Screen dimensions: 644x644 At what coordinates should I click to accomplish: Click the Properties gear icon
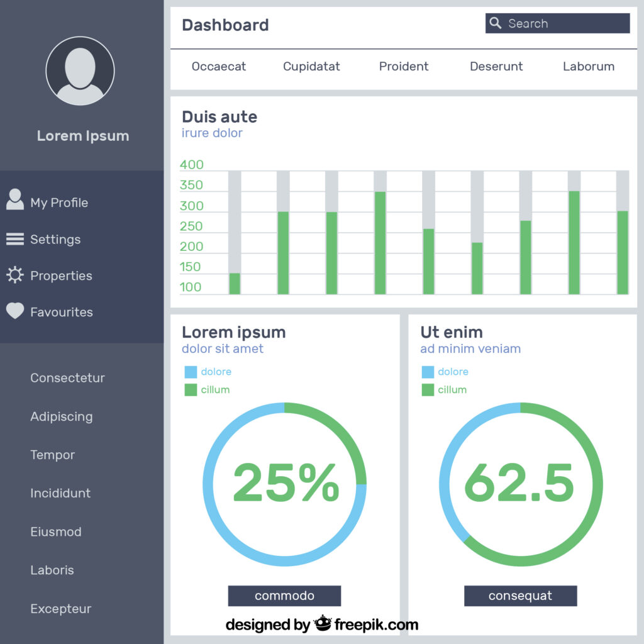point(15,275)
